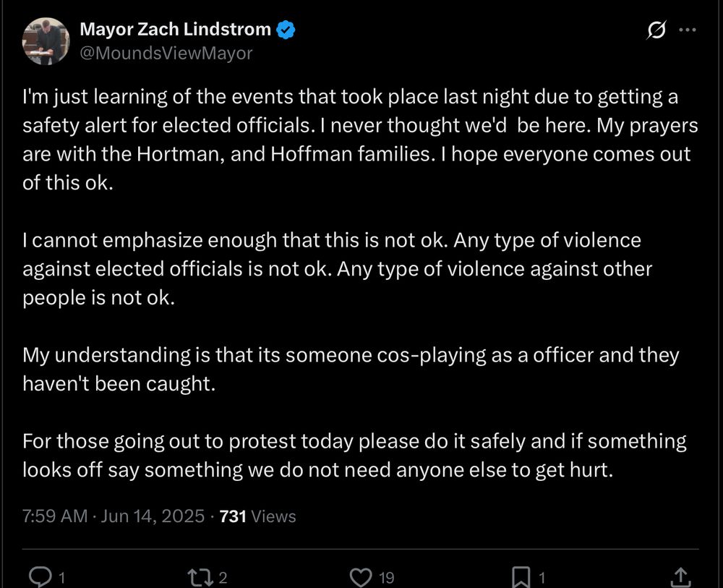Click the name Mayor Zach Lindstrom
Image resolution: width=723 pixels, height=588 pixels.
(176, 30)
